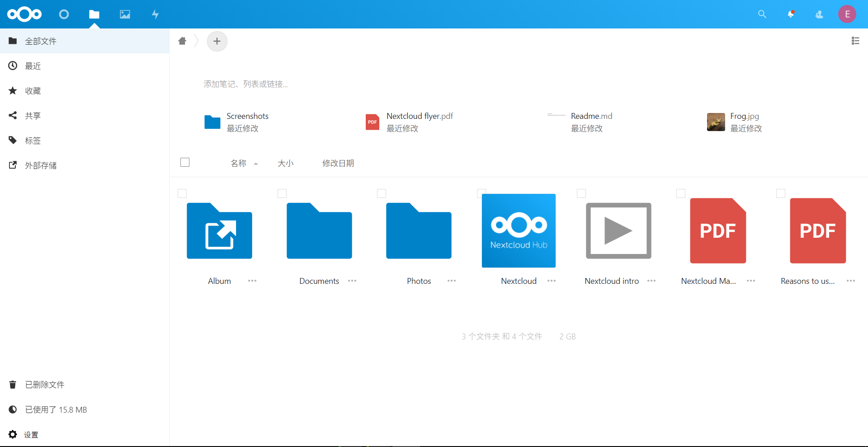Open more actions menu for Album

252,281
